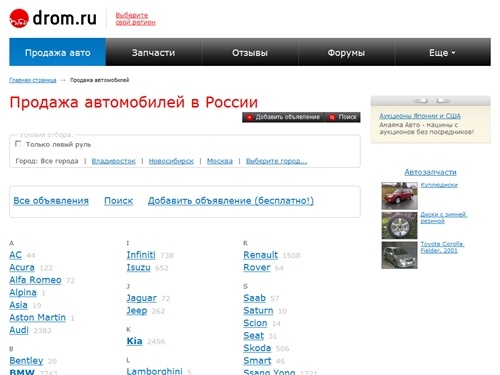The image size is (500, 375).
Task: Open the Выберите свой регион selector
Action: click(135, 19)
